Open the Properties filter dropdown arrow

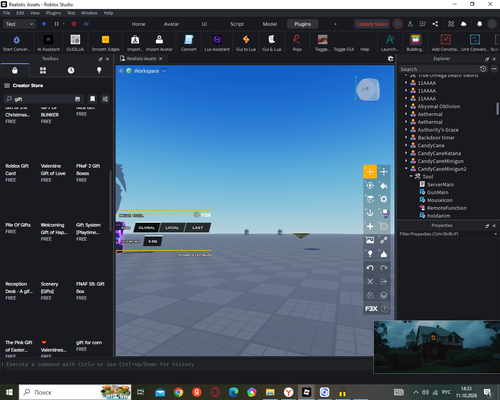click(x=495, y=234)
